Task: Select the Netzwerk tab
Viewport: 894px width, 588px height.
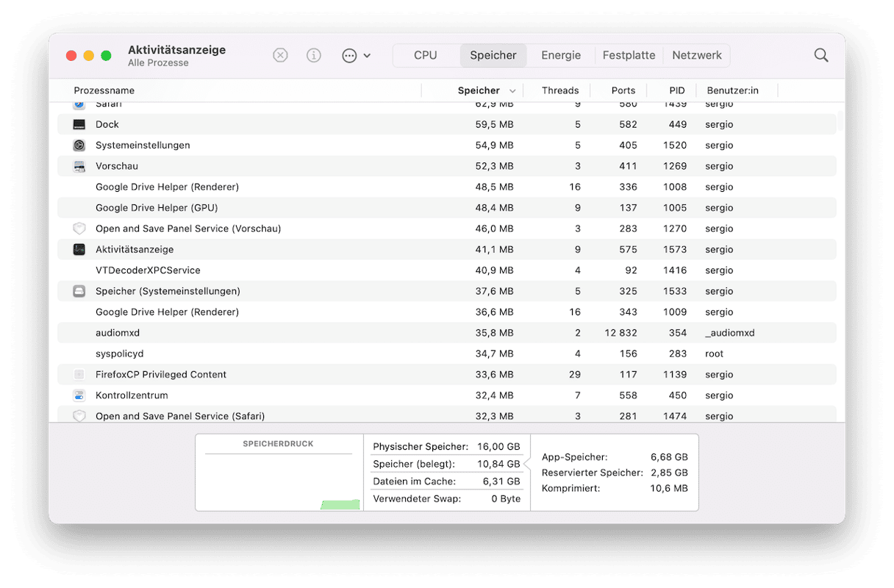Action: click(x=696, y=55)
